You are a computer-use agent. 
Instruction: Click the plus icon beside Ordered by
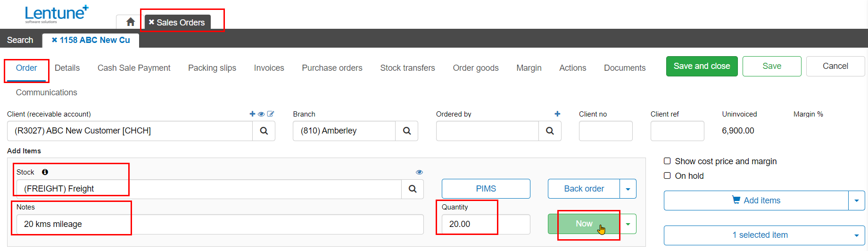557,114
